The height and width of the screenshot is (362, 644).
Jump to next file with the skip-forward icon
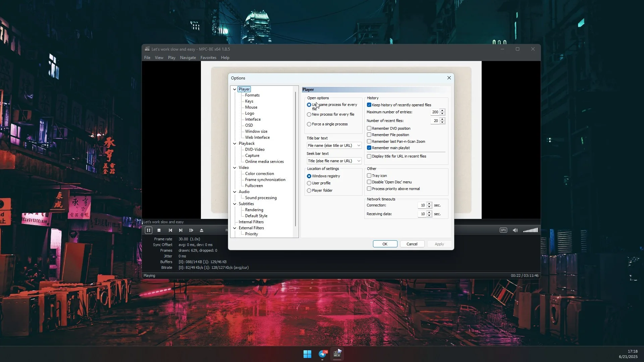180,230
